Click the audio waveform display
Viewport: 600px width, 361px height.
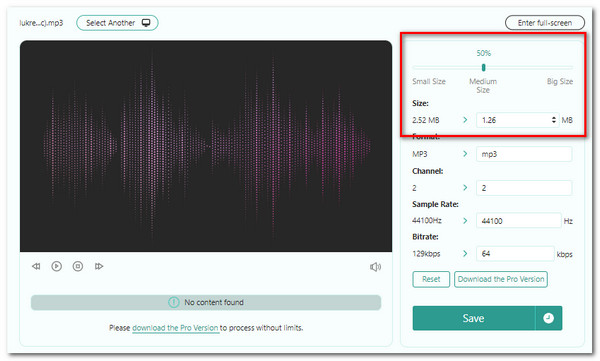pyautogui.click(x=206, y=146)
